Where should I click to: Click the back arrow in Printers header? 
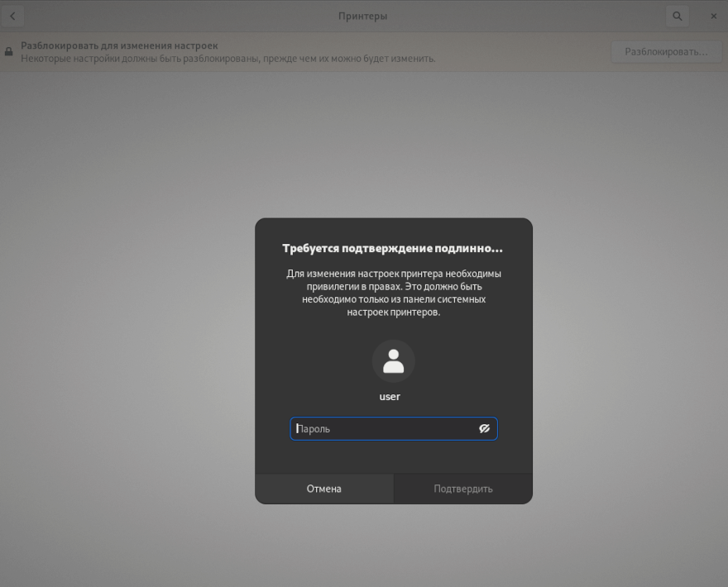click(12, 16)
